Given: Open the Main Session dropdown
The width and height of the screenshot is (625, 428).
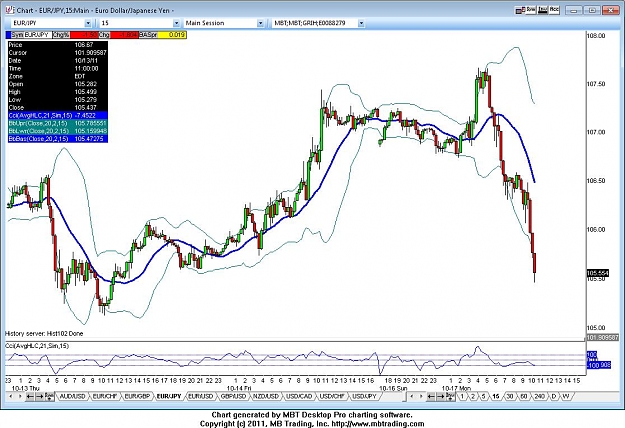Looking at the screenshot, I should [260, 23].
